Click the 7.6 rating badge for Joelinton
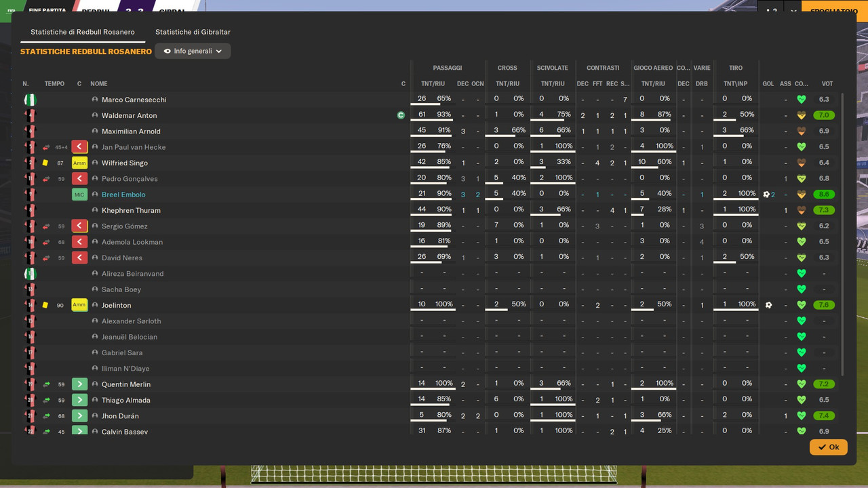Screen dimensions: 868x488 pyautogui.click(x=825, y=305)
